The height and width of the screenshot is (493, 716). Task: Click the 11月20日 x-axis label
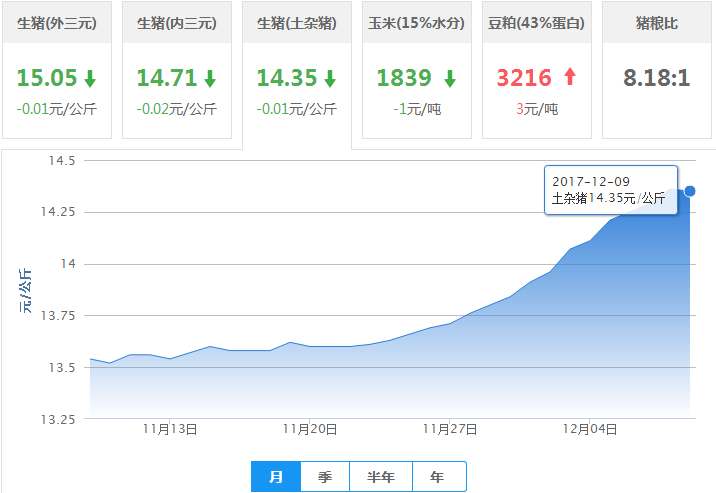310,429
